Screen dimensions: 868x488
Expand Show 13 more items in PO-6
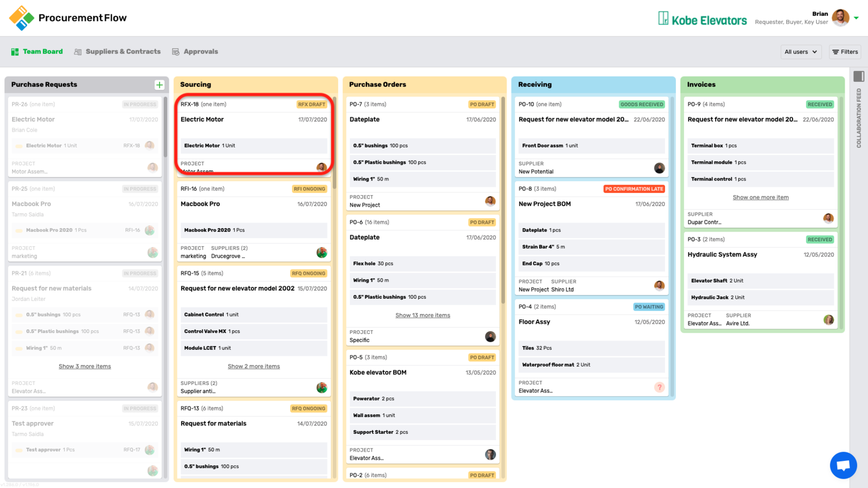(423, 316)
